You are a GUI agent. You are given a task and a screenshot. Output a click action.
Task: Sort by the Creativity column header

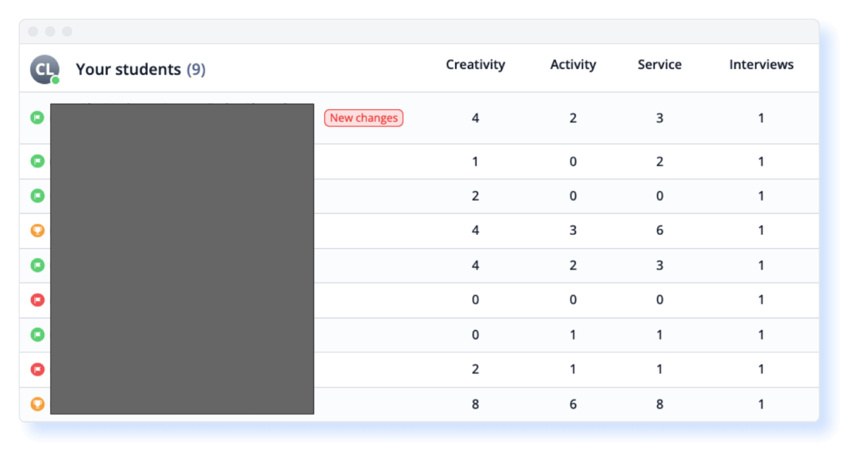pyautogui.click(x=475, y=65)
